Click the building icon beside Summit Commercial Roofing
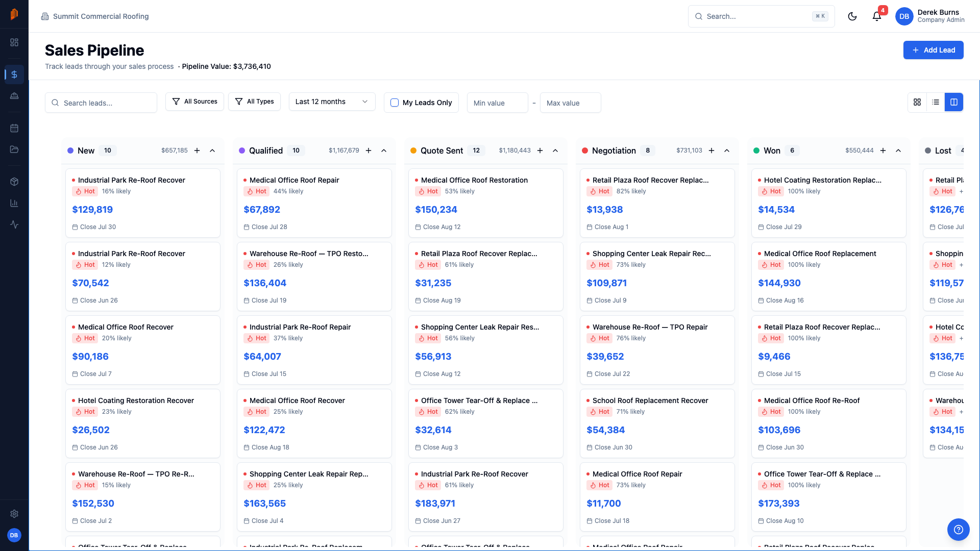The width and height of the screenshot is (980, 551). pyautogui.click(x=45, y=16)
